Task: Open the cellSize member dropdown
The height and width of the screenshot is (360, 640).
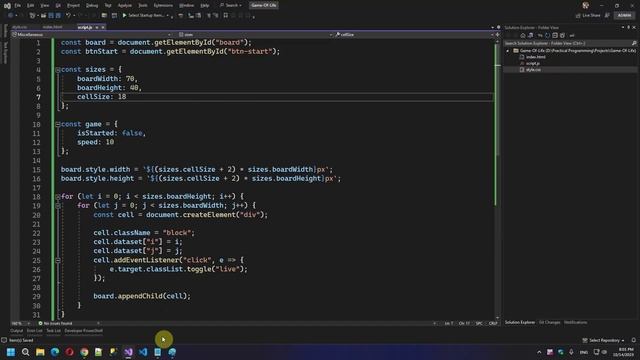Action: tap(414, 35)
